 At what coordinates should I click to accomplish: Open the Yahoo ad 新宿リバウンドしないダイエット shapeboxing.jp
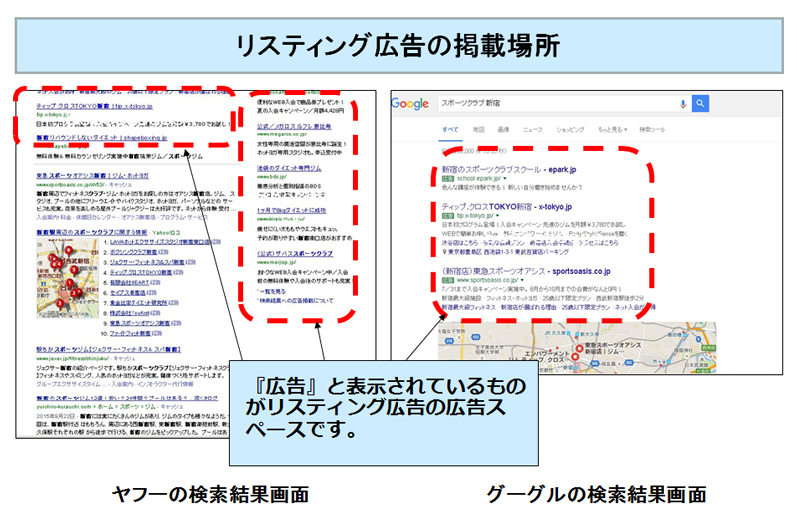(x=102, y=137)
